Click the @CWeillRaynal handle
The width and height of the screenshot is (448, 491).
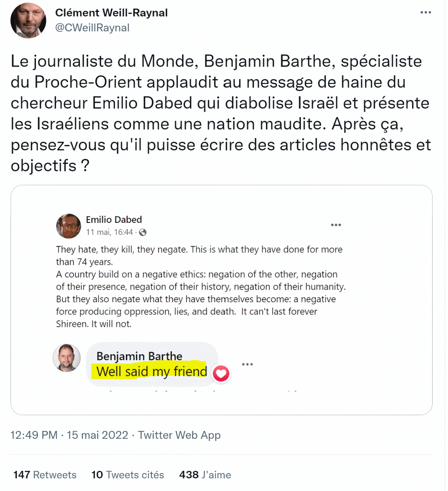92,28
